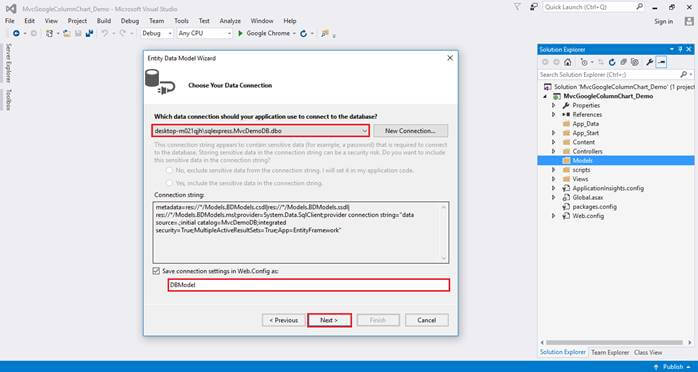
Task: Click the Redo toolbar icon
Action: click(122, 33)
